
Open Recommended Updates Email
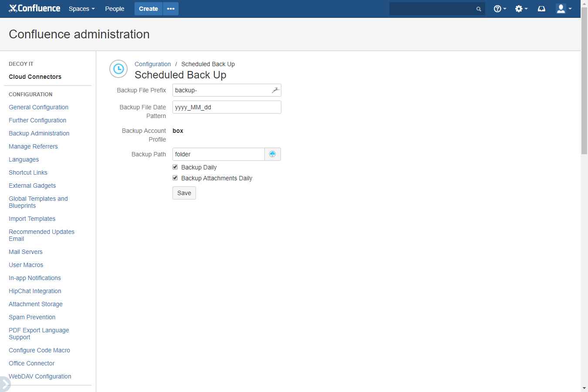click(41, 235)
